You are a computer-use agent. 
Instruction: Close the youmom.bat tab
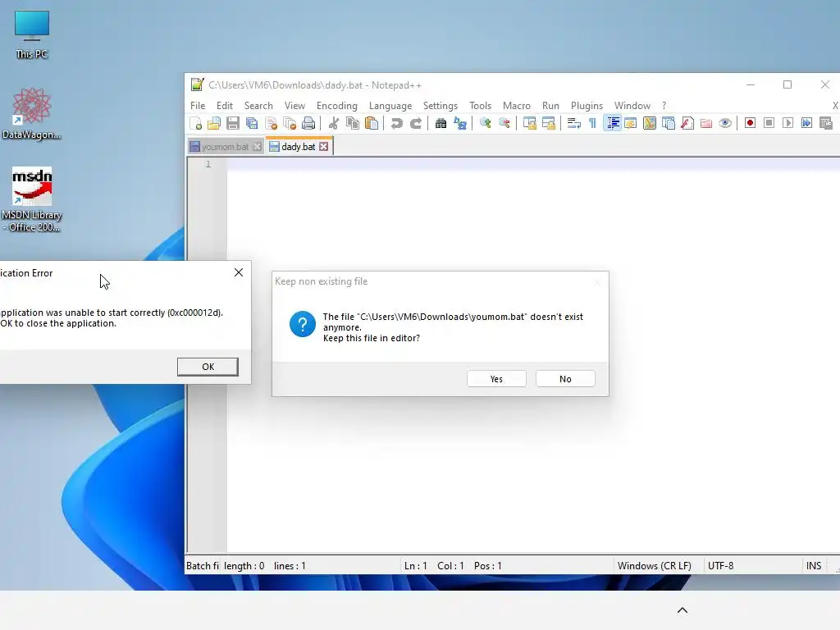coord(258,147)
